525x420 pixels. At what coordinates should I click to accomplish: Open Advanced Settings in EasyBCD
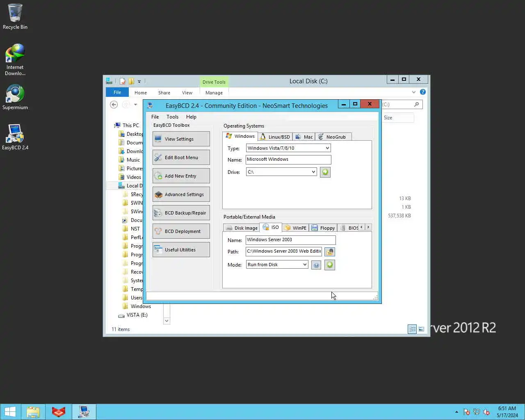[x=181, y=194]
